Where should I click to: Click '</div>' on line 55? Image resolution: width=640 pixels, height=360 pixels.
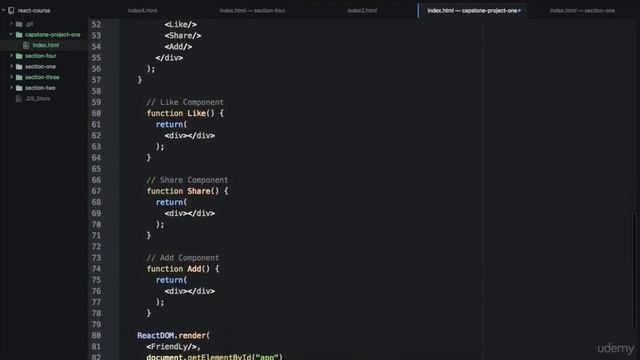[x=169, y=58]
